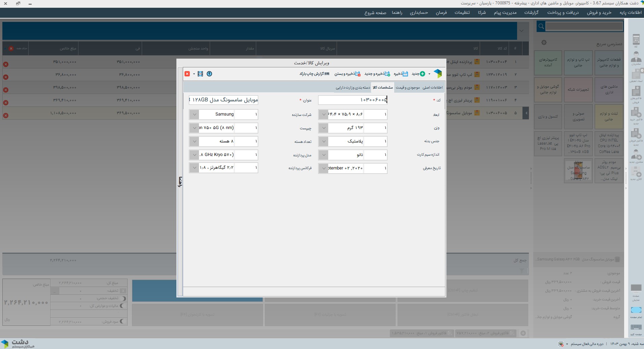Open مدیریت پیام menu

[x=505, y=12]
